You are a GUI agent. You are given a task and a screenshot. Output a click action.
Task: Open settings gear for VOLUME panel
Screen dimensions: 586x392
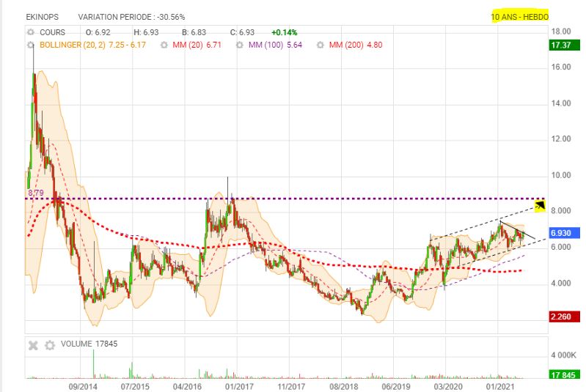coord(50,345)
